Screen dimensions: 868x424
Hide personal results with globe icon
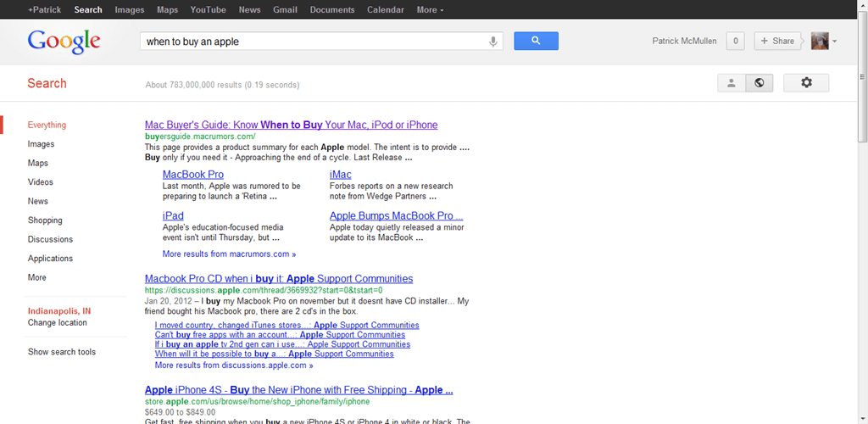759,83
